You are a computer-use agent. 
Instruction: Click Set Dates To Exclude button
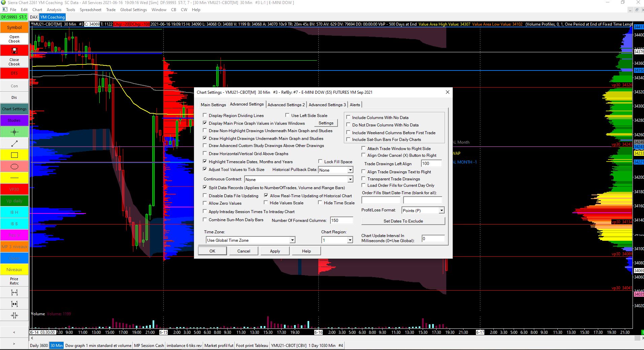pos(403,221)
